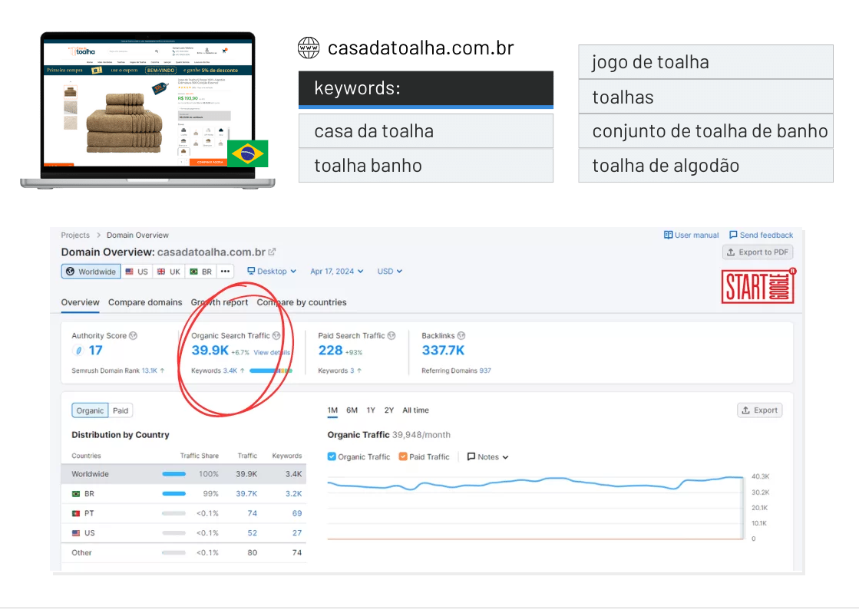Screen dimensions: 859x616
Task: Click the Notes flag icon on the chart
Action: (x=471, y=456)
